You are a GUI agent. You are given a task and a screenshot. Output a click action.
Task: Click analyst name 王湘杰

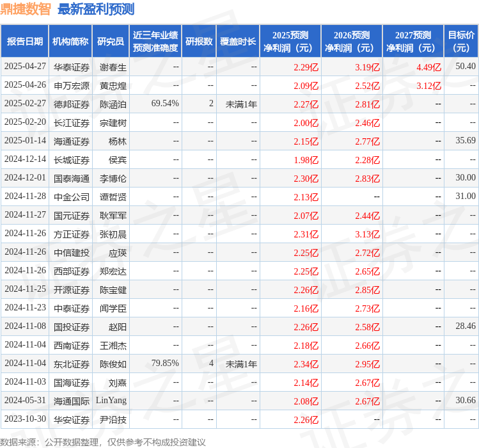coord(113,346)
